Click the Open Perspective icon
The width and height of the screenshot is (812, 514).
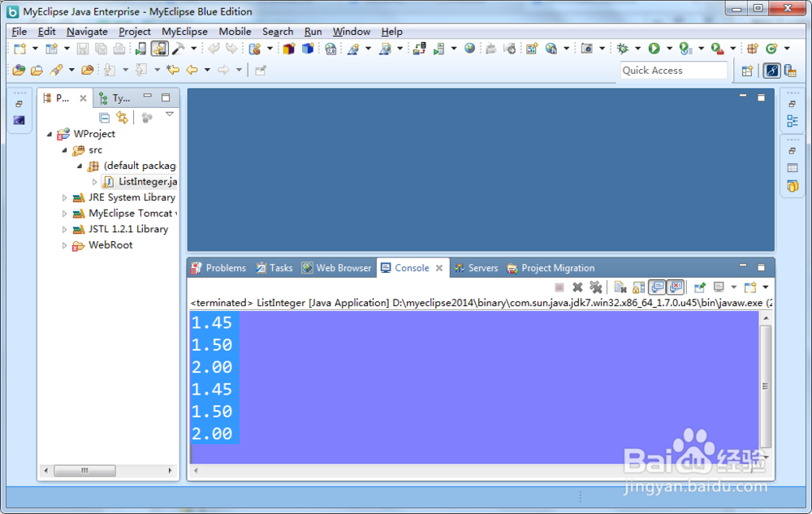747,71
